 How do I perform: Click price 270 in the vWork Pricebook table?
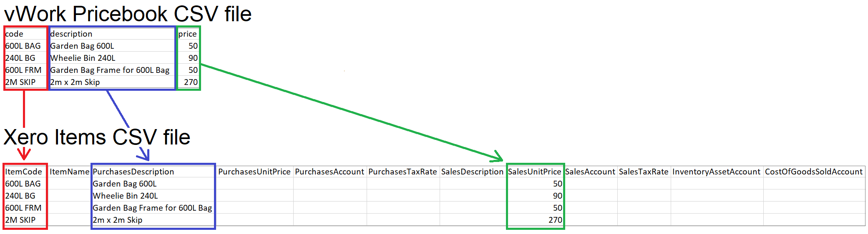[x=191, y=82]
